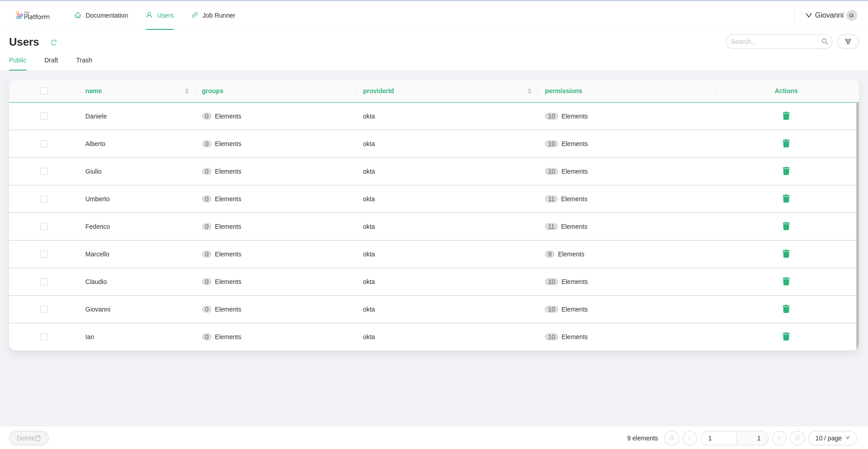This screenshot has width=868, height=449.
Task: Expand the Giovanni account menu
Action: coord(830,15)
